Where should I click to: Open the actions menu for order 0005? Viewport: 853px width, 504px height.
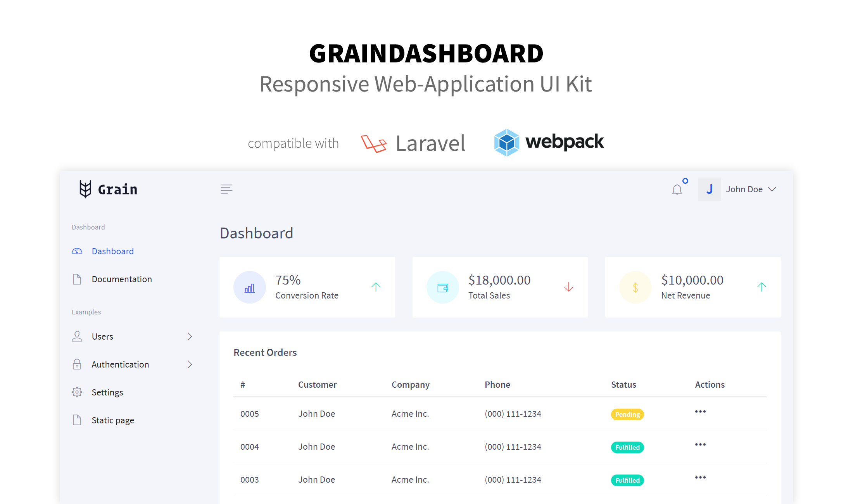click(x=700, y=412)
